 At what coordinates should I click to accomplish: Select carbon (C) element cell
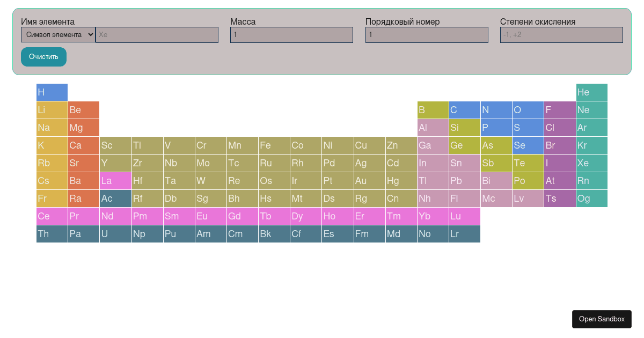pyautogui.click(x=465, y=109)
